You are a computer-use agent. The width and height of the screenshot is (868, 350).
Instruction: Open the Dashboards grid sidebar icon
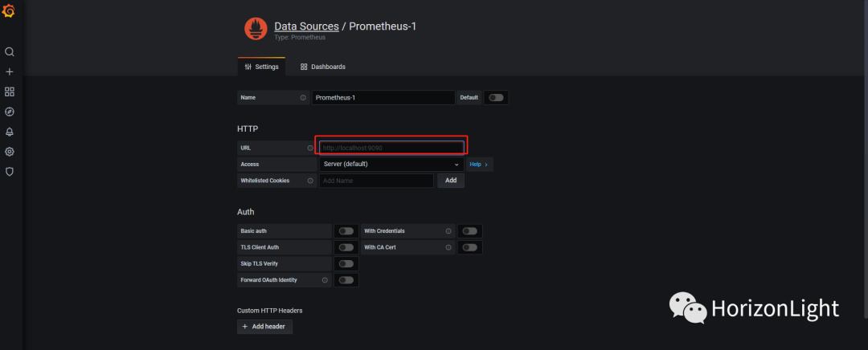(x=10, y=92)
